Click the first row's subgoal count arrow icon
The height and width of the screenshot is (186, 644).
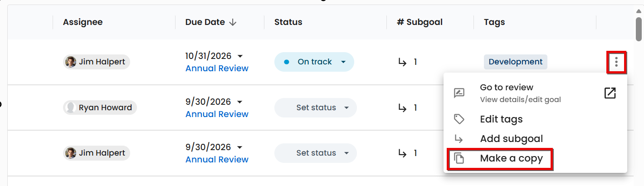coord(402,62)
